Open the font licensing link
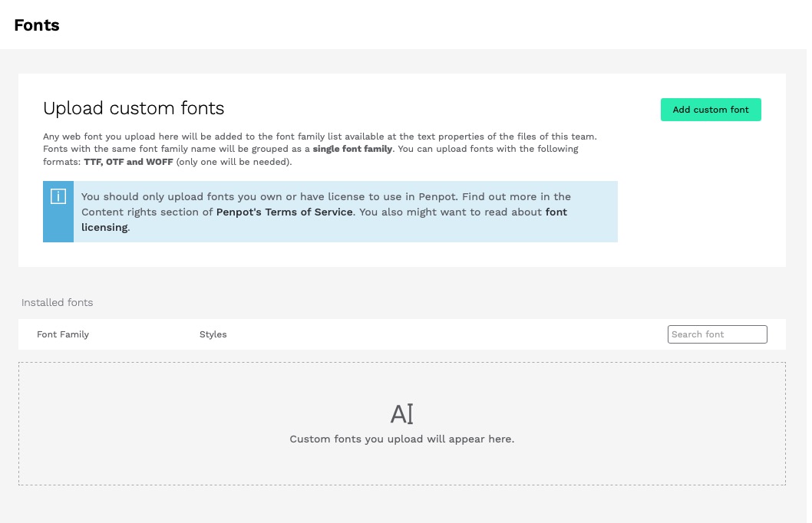Image resolution: width=812 pixels, height=523 pixels. click(556, 212)
